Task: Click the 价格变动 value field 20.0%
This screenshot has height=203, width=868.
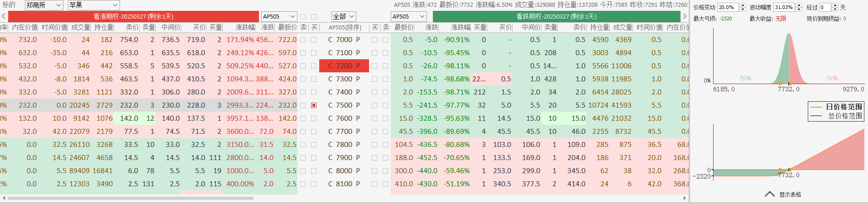Action: point(728,7)
